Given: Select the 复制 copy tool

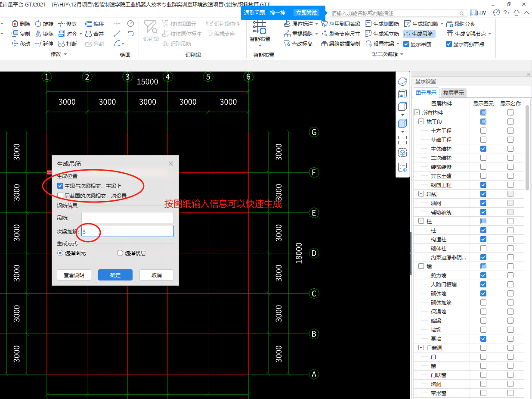Looking at the screenshot, I should point(21,34).
